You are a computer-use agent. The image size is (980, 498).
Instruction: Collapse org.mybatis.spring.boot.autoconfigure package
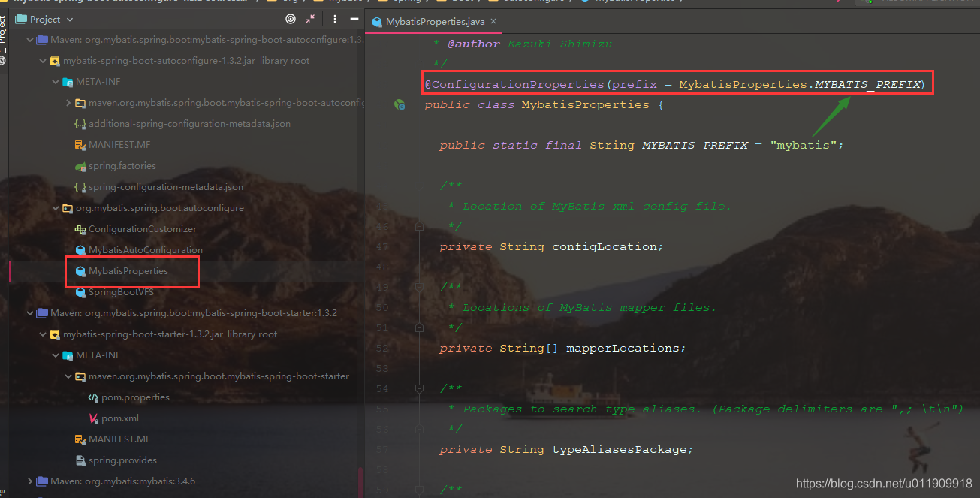(x=56, y=207)
